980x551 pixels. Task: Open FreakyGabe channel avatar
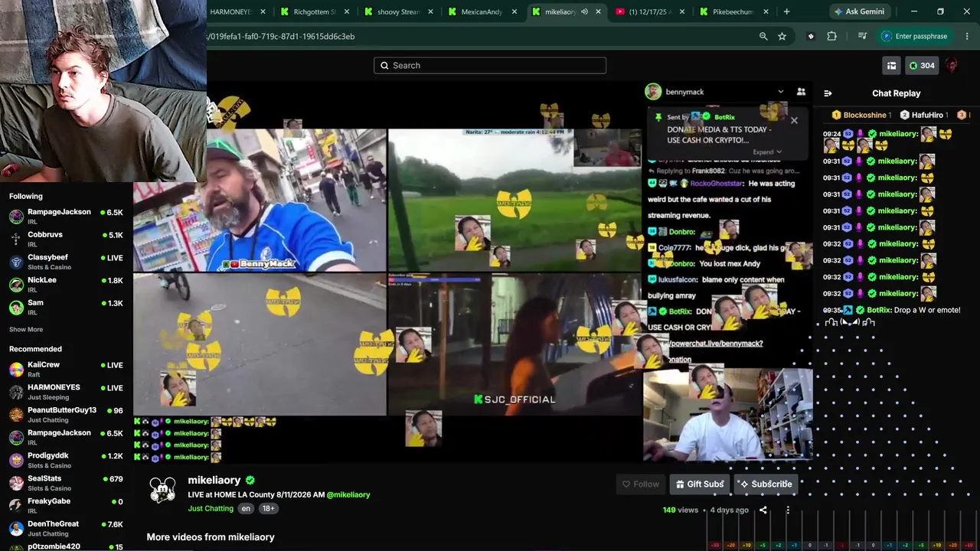coord(16,506)
